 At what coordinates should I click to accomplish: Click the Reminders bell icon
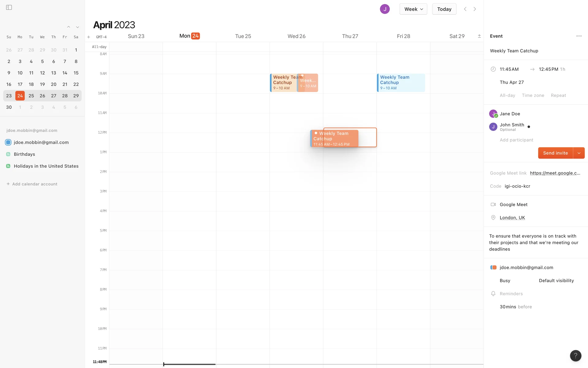pos(493,294)
